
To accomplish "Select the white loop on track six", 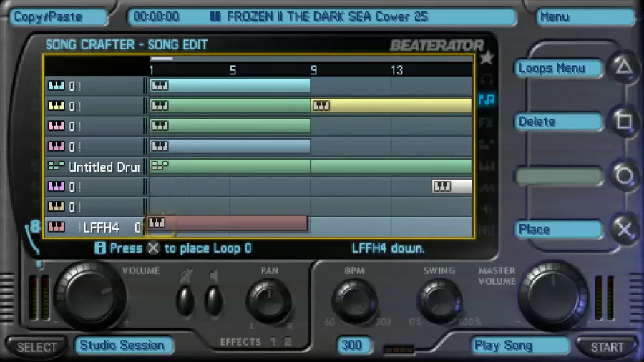I will [x=452, y=186].
